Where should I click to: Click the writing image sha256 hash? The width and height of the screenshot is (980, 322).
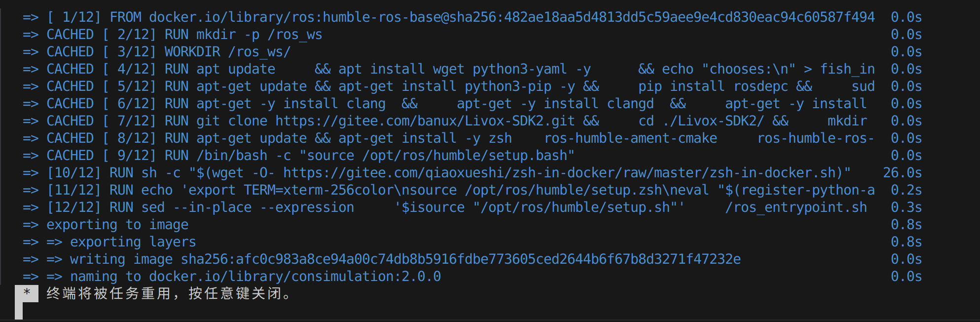pos(461,259)
